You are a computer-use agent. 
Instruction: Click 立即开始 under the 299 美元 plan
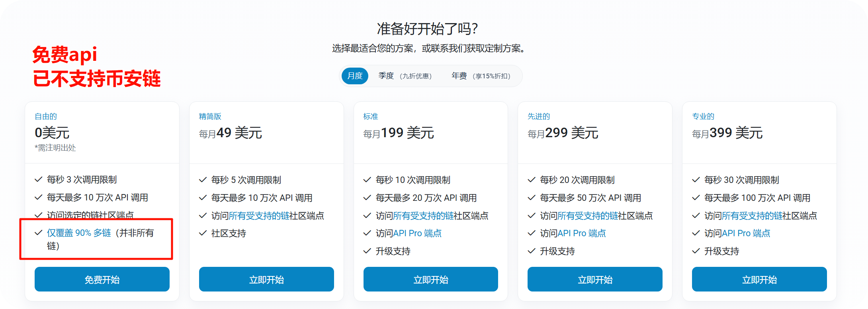[595, 280]
